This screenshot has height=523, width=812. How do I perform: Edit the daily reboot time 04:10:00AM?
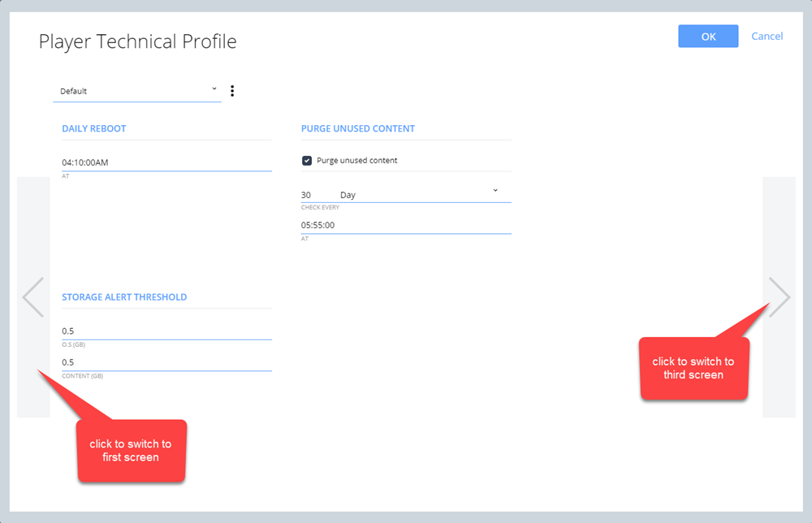pyautogui.click(x=166, y=162)
